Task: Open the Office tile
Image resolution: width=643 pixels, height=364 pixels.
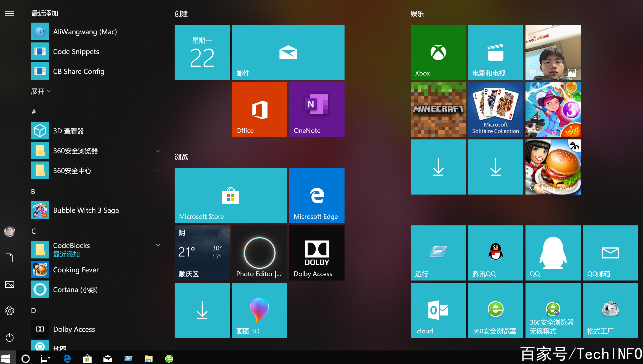Action: tap(259, 110)
